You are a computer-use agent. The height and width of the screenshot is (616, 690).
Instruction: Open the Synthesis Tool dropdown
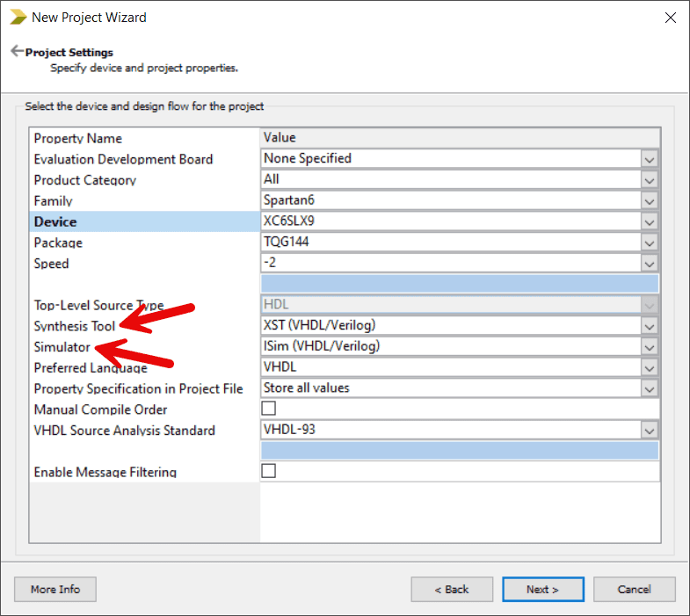650,326
